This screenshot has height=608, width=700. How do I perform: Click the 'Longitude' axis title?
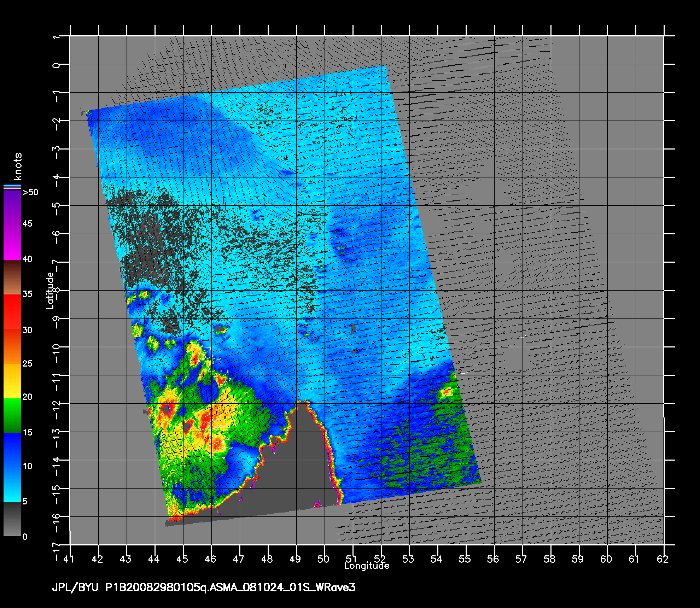pyautogui.click(x=367, y=566)
